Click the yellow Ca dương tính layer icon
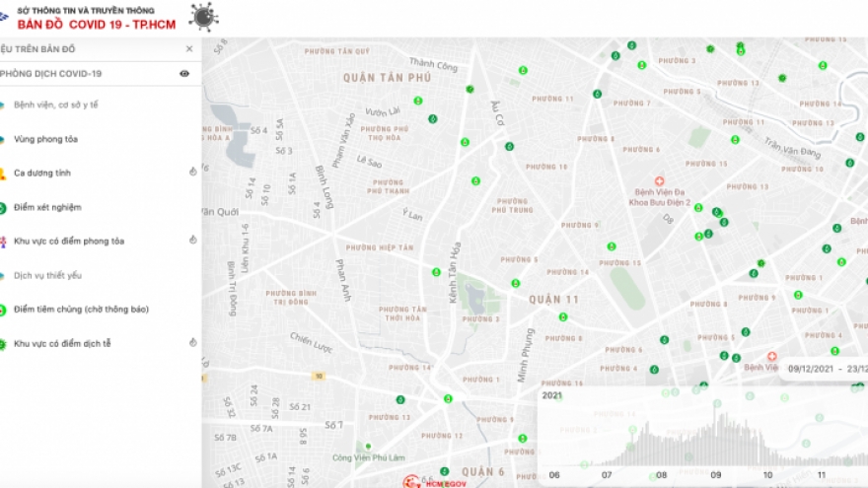This screenshot has width=868, height=488. point(4,174)
